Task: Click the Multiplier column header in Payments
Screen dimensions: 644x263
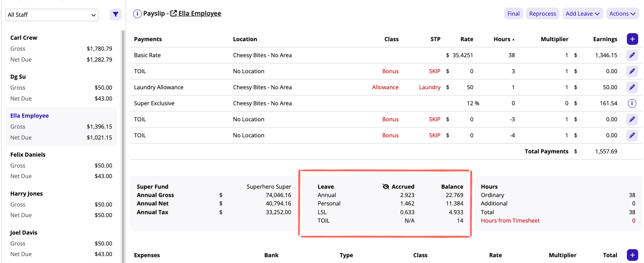Action: [554, 39]
